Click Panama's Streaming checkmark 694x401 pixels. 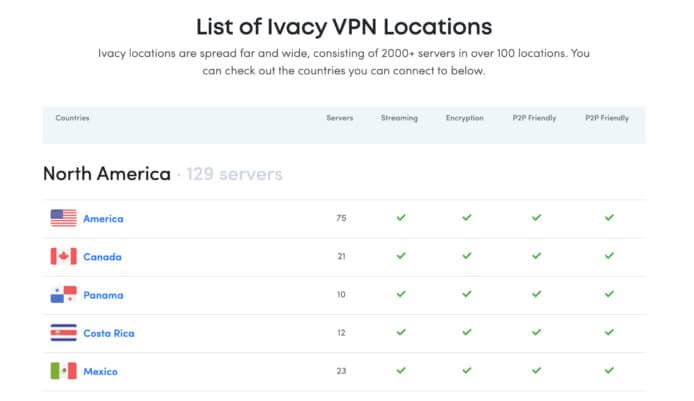(x=401, y=294)
